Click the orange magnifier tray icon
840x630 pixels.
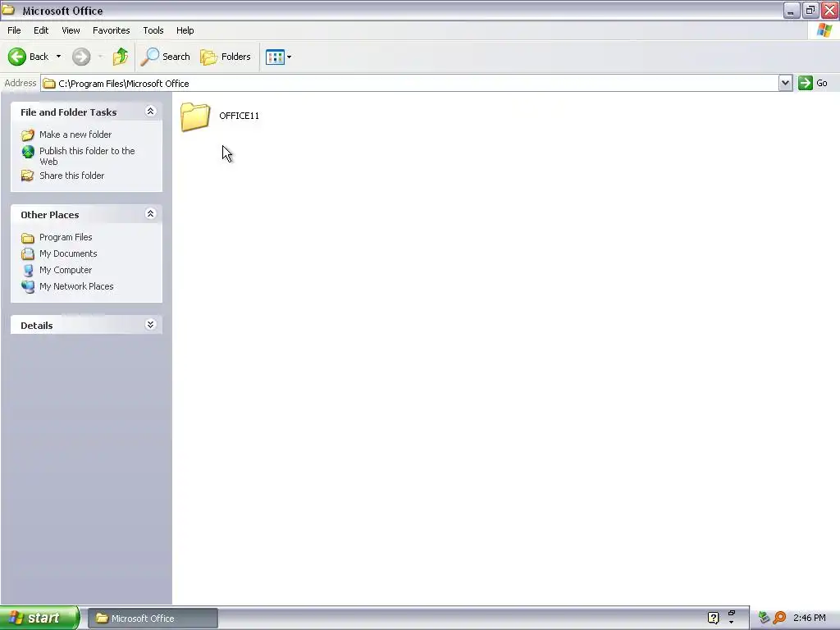click(779, 618)
